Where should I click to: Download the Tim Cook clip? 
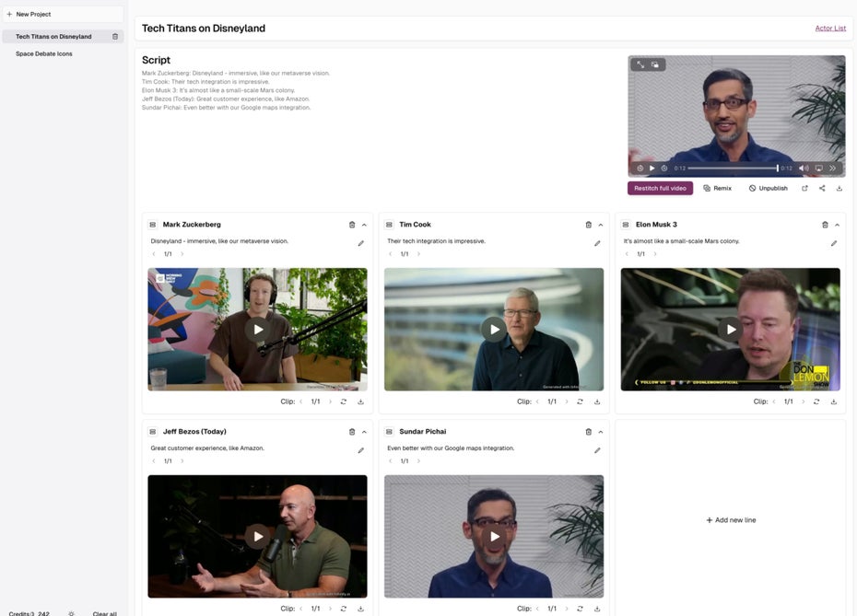point(597,401)
